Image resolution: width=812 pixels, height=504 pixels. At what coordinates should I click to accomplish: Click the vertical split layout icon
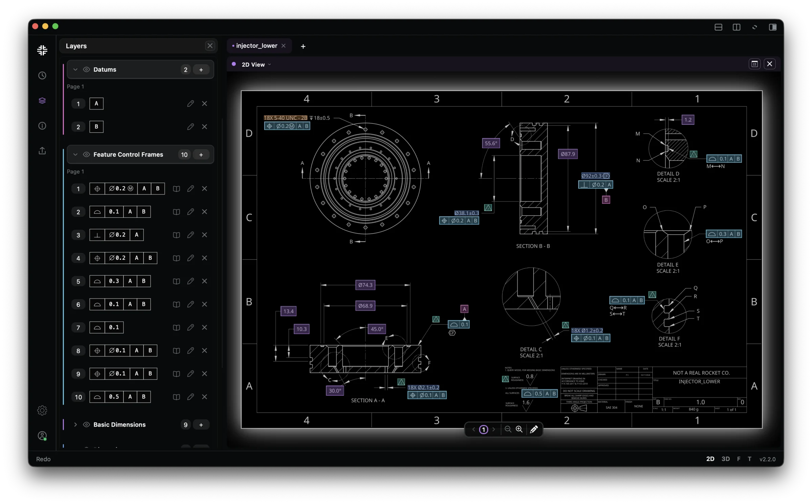[x=737, y=27]
